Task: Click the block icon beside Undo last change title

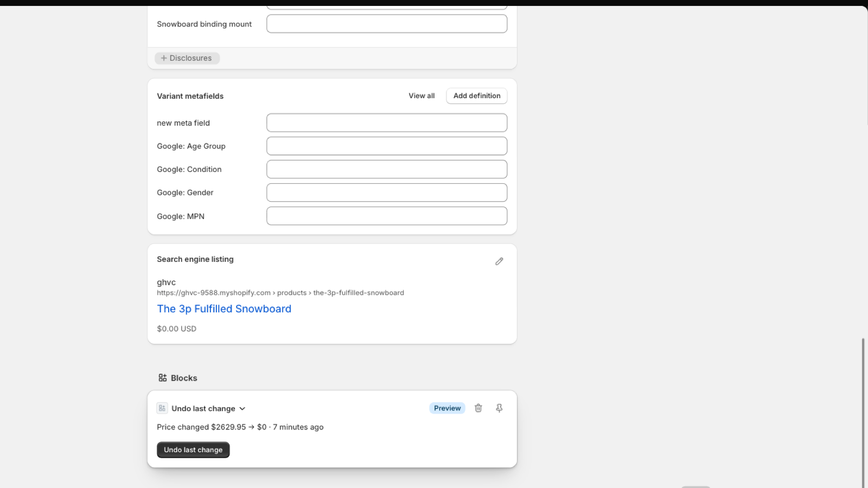Action: click(162, 408)
